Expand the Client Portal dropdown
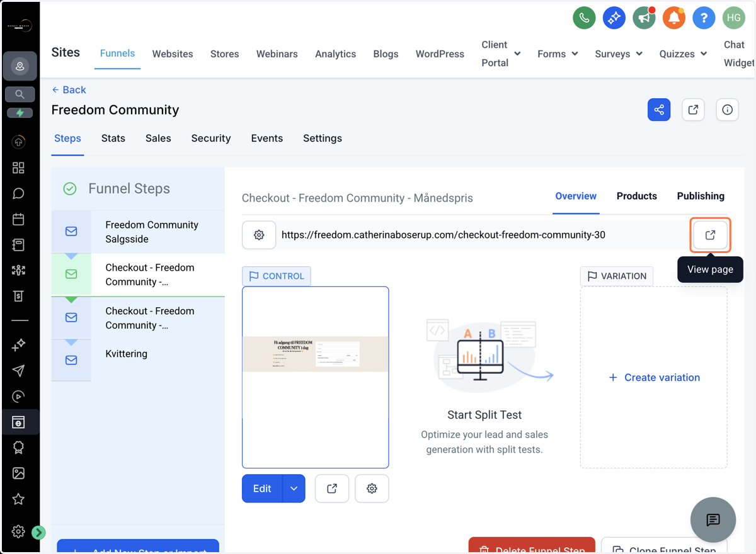Screen dimensions: 756x554 click(501, 54)
